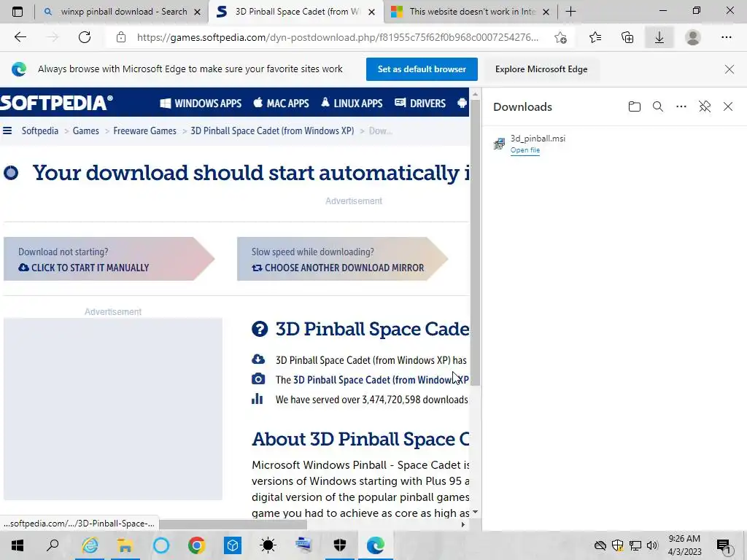Close the 'This website doesn't work' tab
The width and height of the screenshot is (747, 560).
(546, 12)
